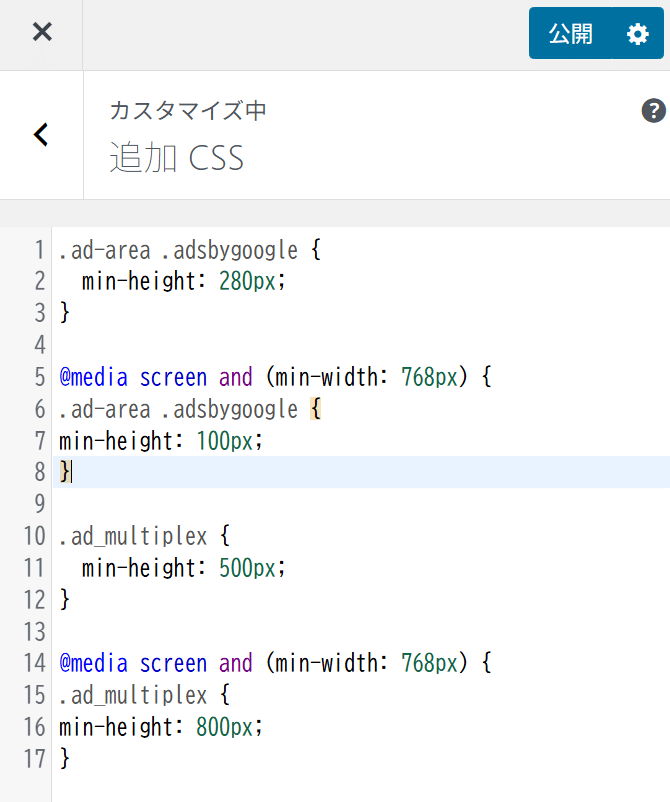This screenshot has width=670, height=802.
Task: Click the 追加 CSS section heading
Action: click(x=176, y=158)
